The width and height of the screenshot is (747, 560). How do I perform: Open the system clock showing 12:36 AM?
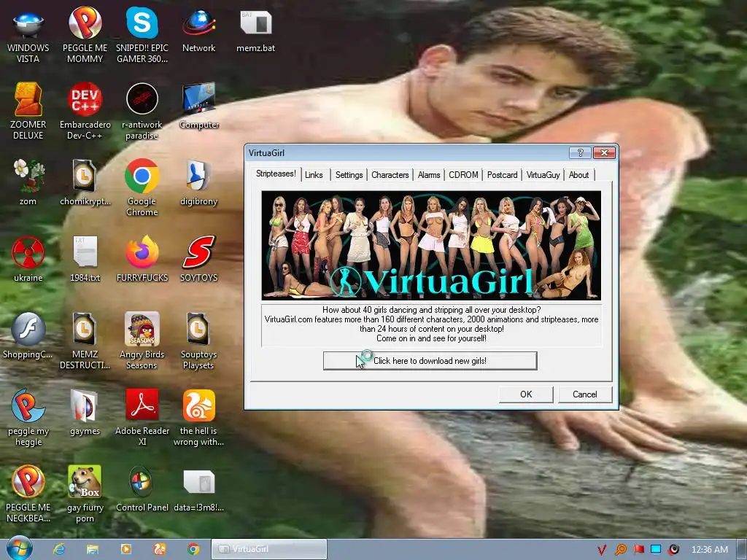click(709, 550)
